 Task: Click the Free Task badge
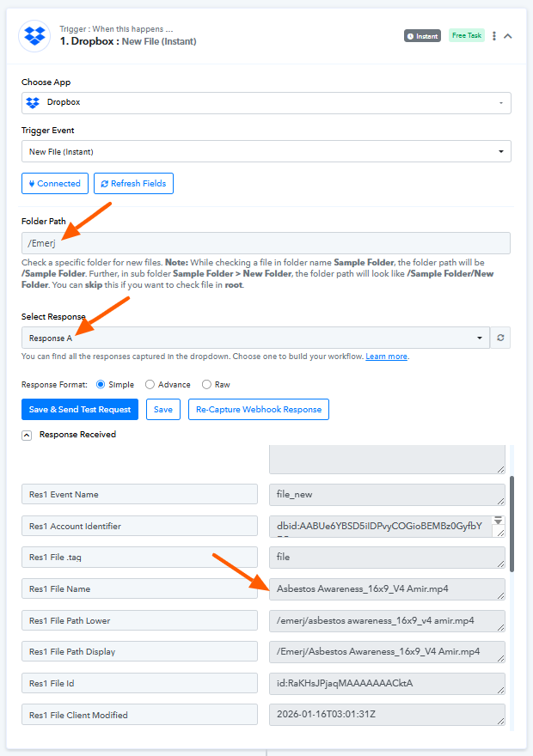466,35
